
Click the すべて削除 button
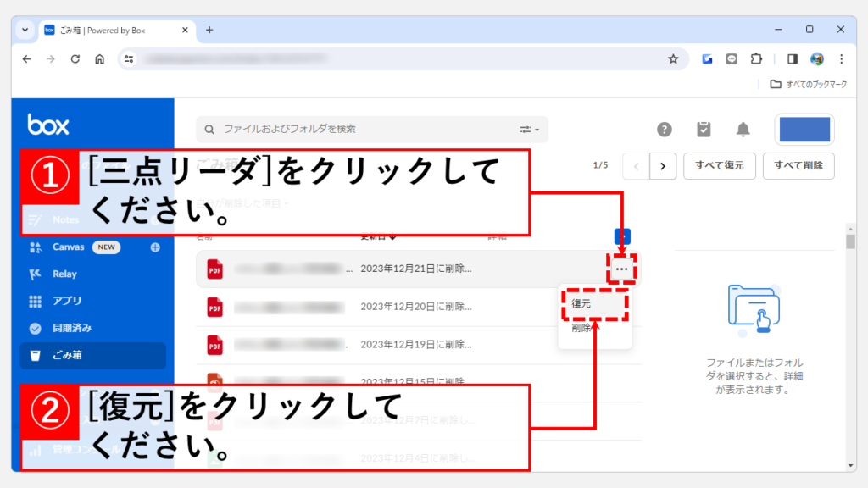click(x=798, y=166)
